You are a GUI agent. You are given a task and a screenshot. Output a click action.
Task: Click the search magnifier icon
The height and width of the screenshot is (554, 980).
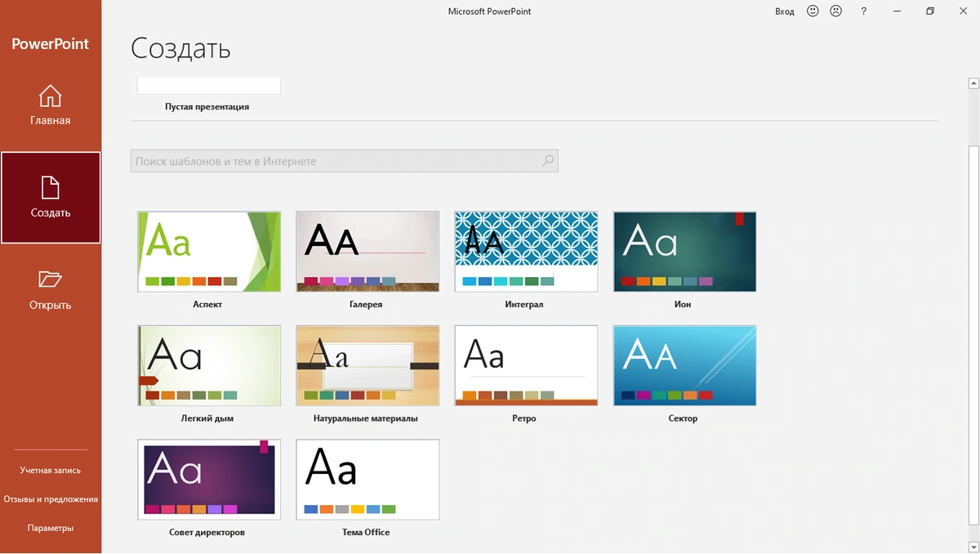548,161
